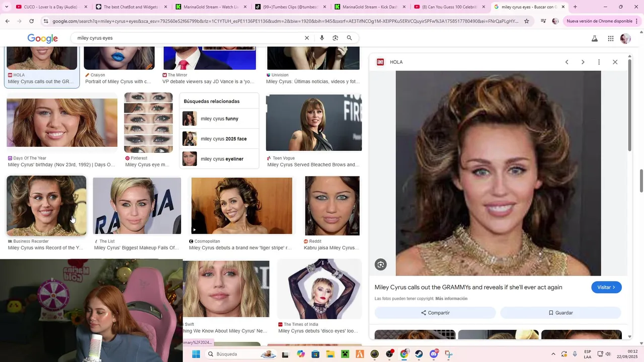Open the volume control in system tray
Image resolution: width=644 pixels, height=362 pixels.
(x=608, y=354)
